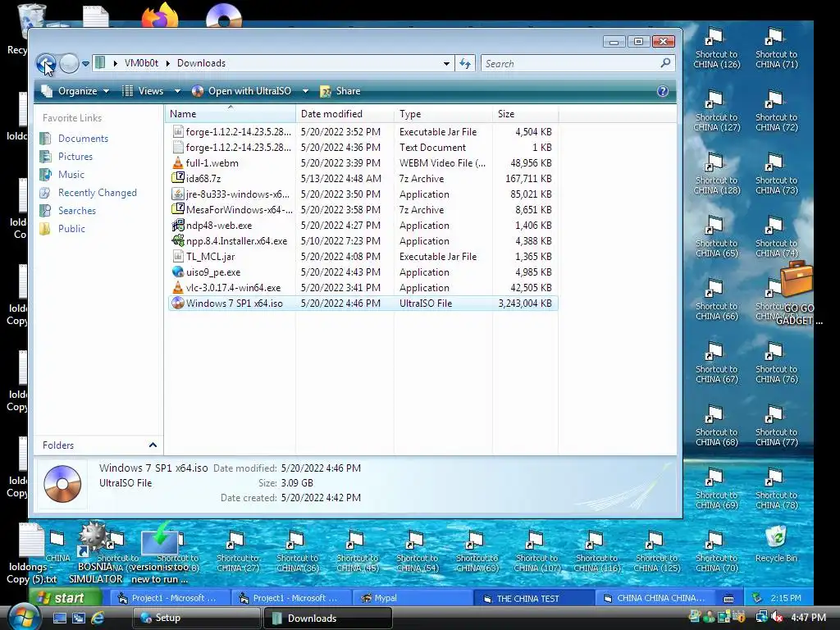Open CHINA CHINA CHINA taskbar item
This screenshot has width=840, height=630.
point(655,598)
